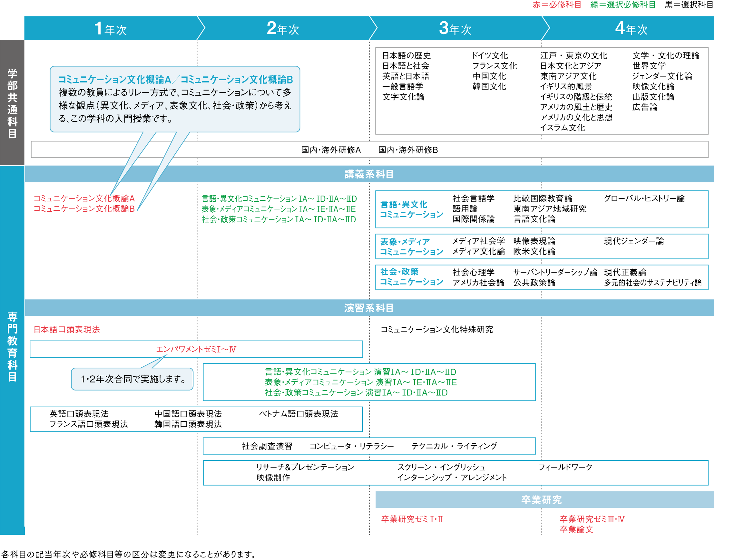Image resolution: width=735 pixels, height=560 pixels.
Task: Click グローバル・ヒストリー論 course
Action: [x=644, y=199]
